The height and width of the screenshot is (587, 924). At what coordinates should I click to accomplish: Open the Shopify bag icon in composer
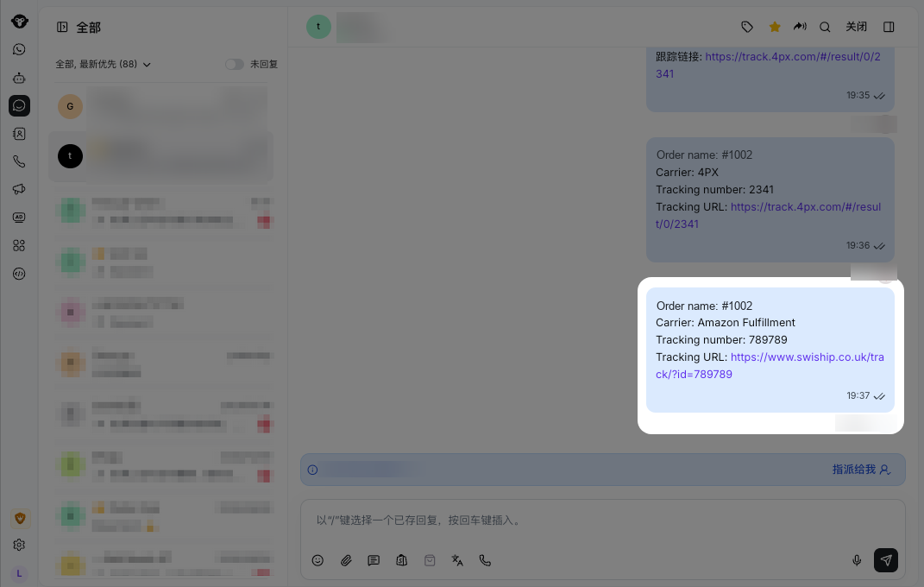click(x=402, y=560)
